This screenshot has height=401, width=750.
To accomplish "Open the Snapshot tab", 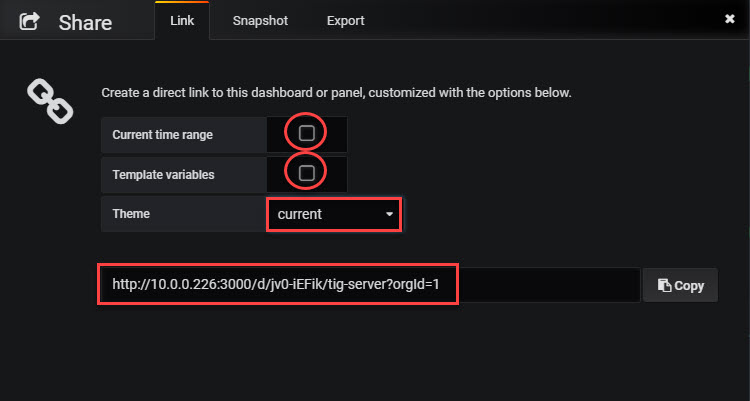I will (260, 21).
